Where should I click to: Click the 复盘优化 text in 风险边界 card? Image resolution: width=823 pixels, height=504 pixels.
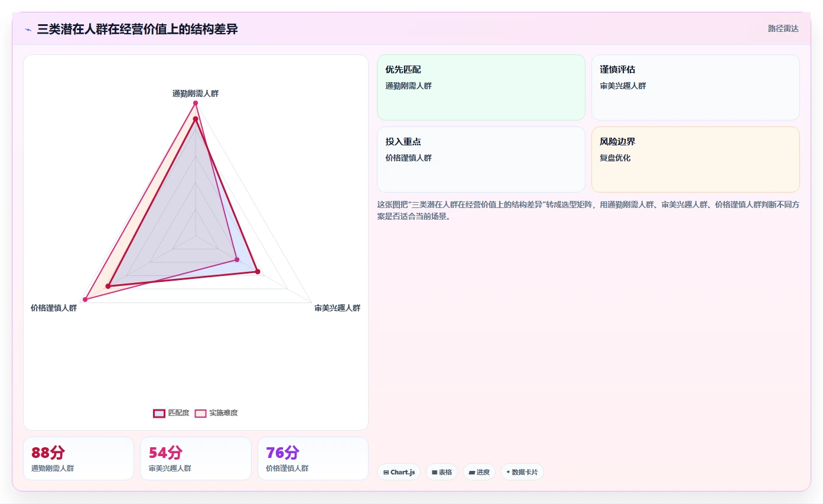point(615,158)
